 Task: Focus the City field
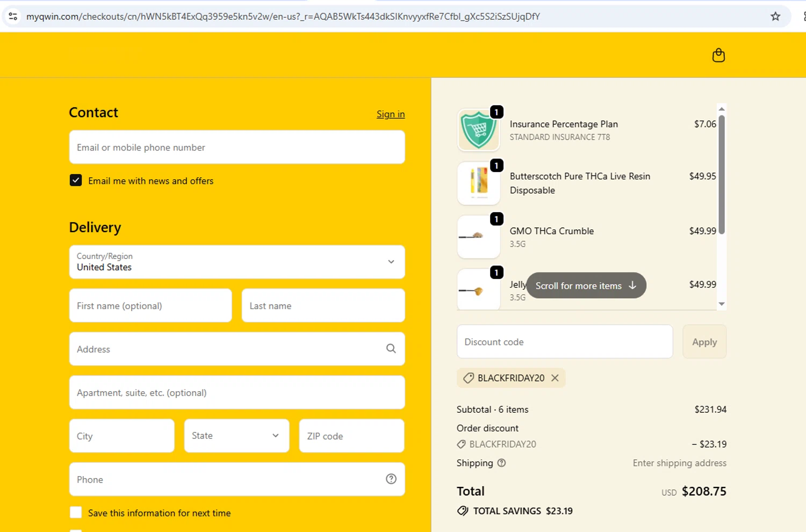point(122,435)
